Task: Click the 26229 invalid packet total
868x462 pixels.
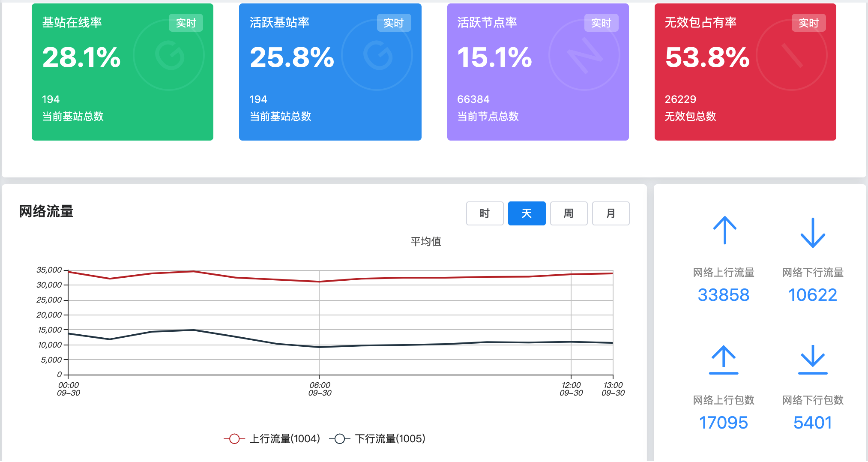Action: [x=680, y=99]
